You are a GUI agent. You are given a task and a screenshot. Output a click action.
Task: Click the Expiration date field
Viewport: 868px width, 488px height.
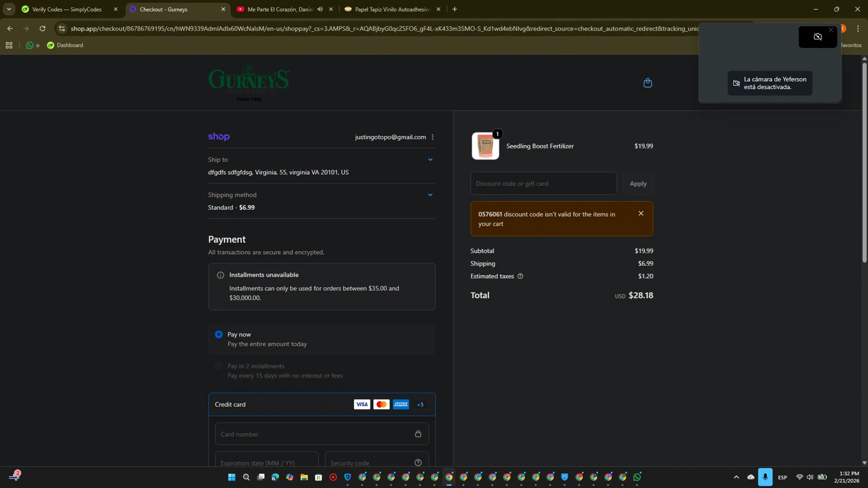click(267, 461)
